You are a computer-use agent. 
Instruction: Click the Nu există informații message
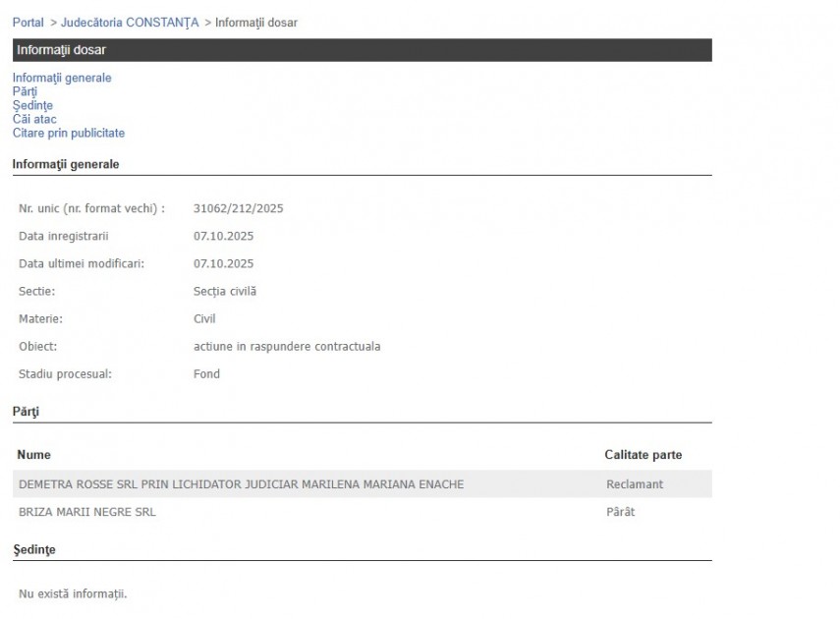[73, 593]
